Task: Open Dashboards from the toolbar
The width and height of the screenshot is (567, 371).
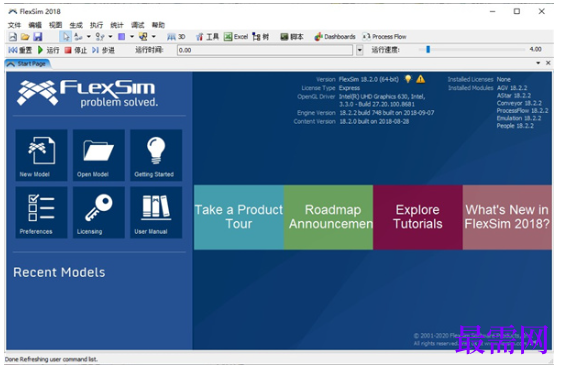Action: [335, 37]
